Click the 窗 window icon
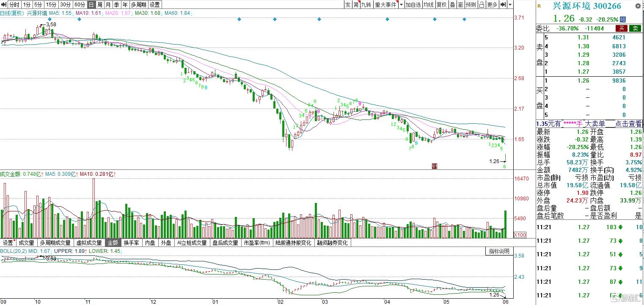Screen dimensions: 644x305 click(x=460, y=5)
